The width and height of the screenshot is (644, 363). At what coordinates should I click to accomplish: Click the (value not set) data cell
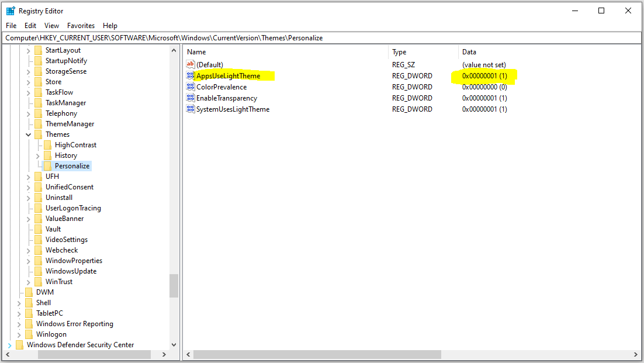[x=484, y=65]
